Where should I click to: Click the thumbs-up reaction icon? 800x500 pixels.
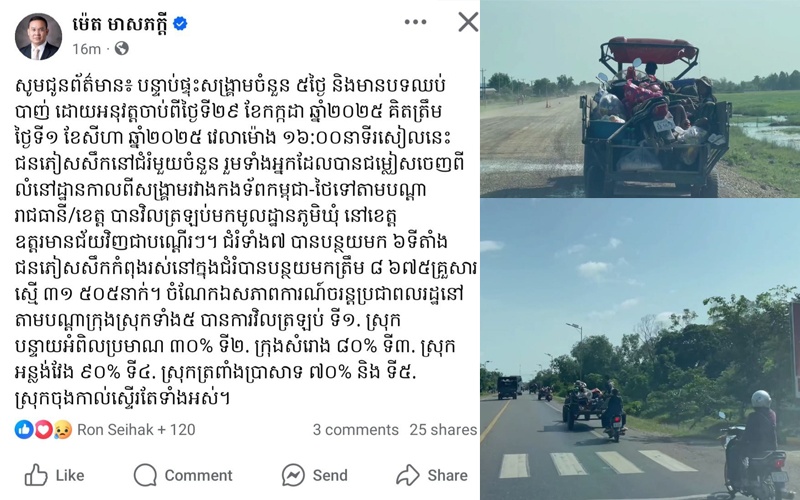24,430
